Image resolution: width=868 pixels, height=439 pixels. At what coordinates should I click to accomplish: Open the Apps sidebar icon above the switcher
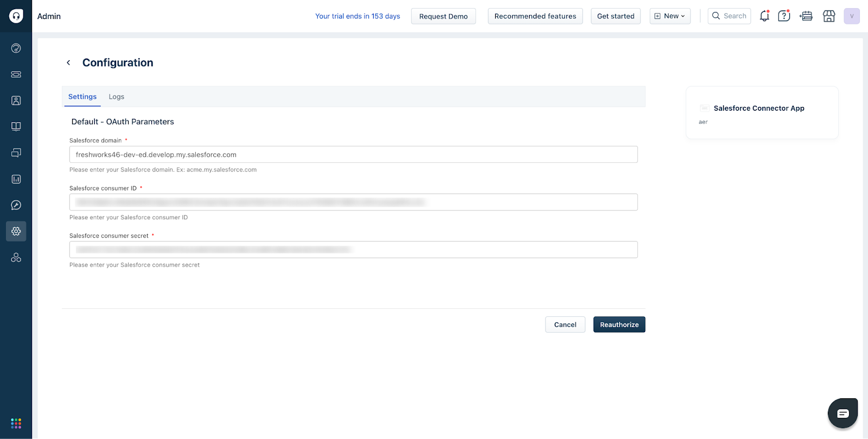16,257
